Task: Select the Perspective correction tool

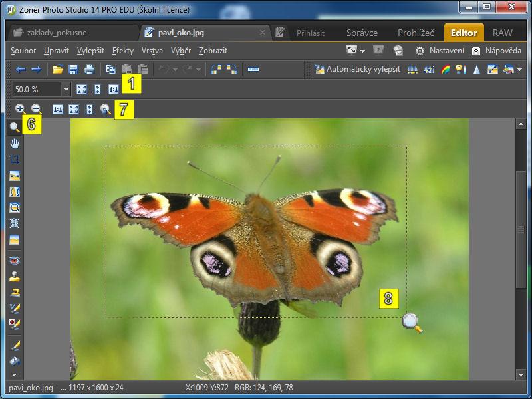Action: click(x=14, y=207)
